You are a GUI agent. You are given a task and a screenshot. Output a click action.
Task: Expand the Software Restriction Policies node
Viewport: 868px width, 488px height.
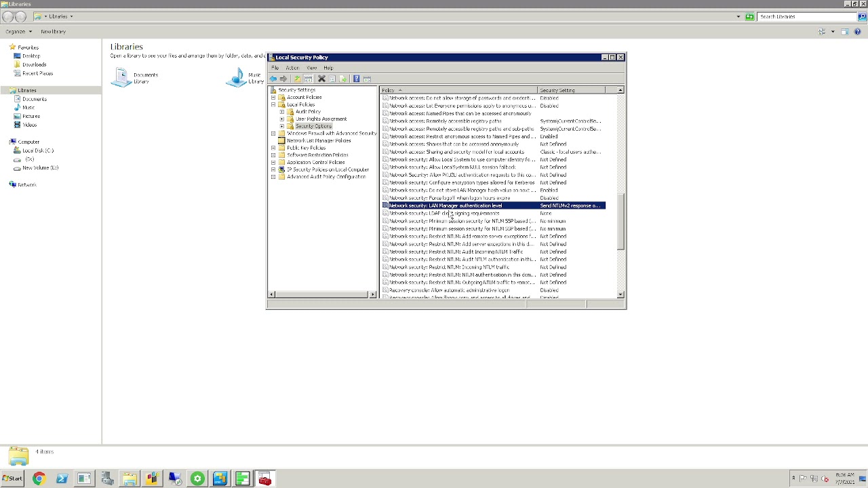pos(273,155)
